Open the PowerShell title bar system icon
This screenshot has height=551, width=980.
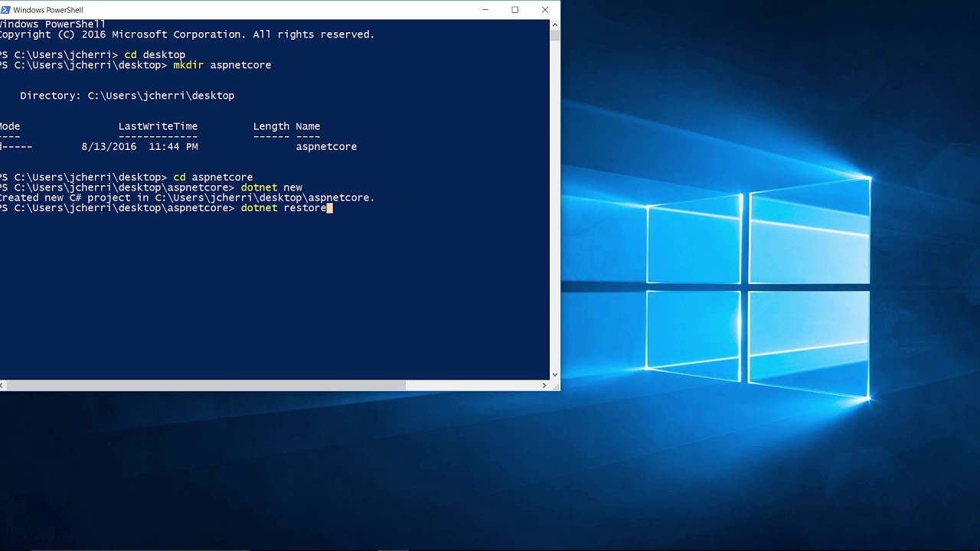pos(5,10)
